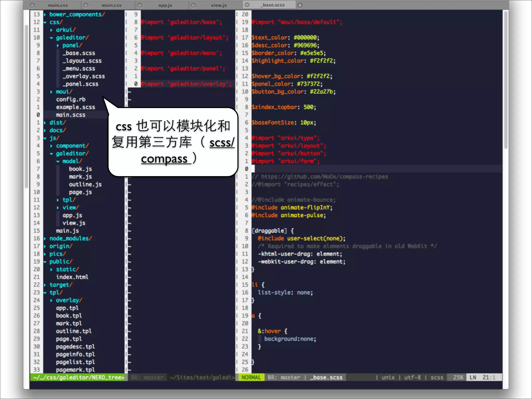Open pagemark.tpl in the tree

[76, 370]
